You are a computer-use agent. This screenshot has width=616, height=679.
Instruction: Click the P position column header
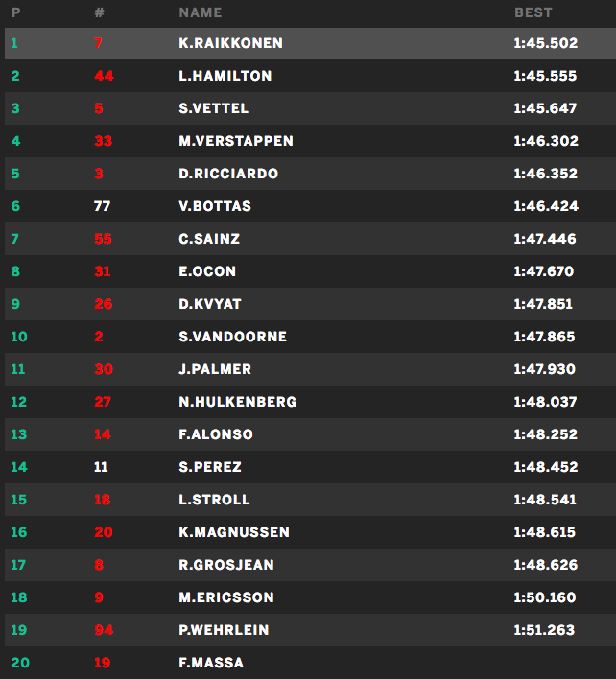tap(15, 12)
